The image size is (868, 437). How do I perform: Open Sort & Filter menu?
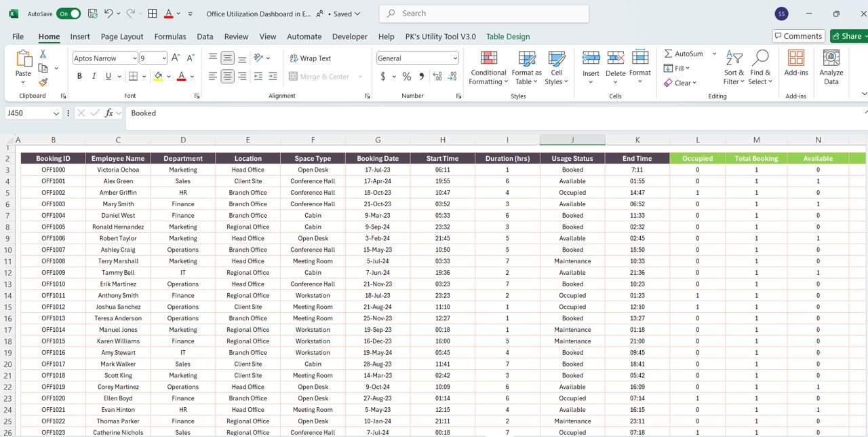point(734,67)
